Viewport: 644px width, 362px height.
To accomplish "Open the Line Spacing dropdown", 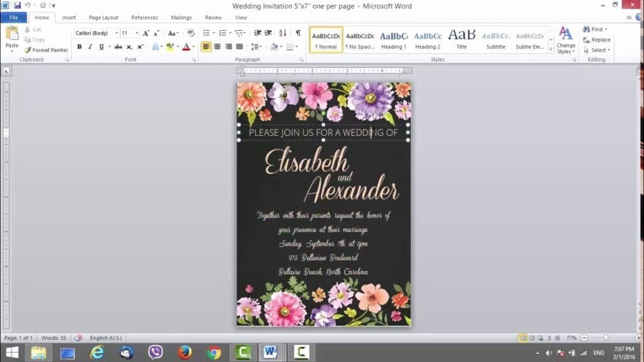I will pyautogui.click(x=257, y=47).
